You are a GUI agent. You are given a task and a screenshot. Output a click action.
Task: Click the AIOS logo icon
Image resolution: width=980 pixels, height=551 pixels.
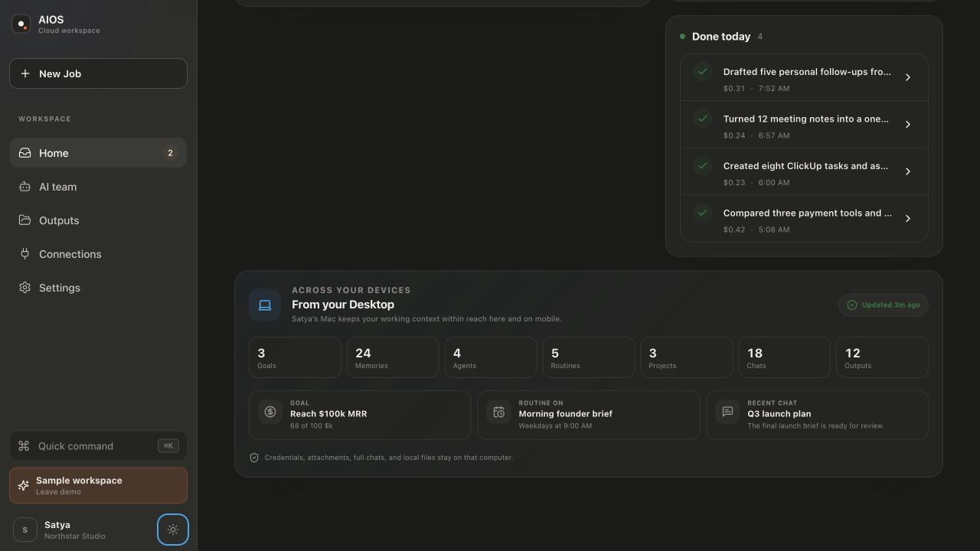pyautogui.click(x=21, y=24)
